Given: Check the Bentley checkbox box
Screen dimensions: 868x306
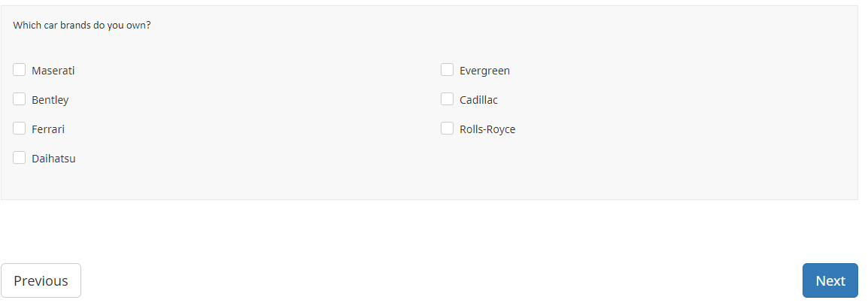Looking at the screenshot, I should pyautogui.click(x=20, y=99).
